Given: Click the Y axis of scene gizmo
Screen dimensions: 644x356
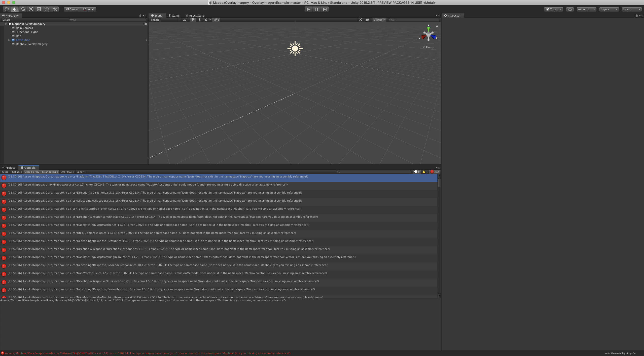Looking at the screenshot, I should pos(428,28).
